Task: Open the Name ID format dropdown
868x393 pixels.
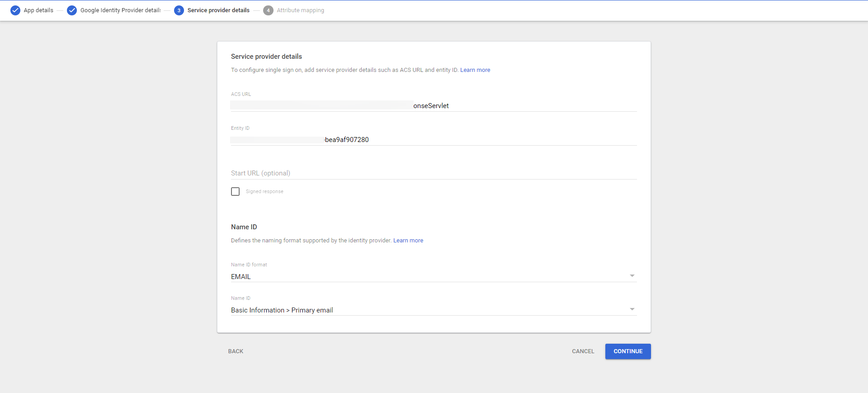Action: [434, 276]
